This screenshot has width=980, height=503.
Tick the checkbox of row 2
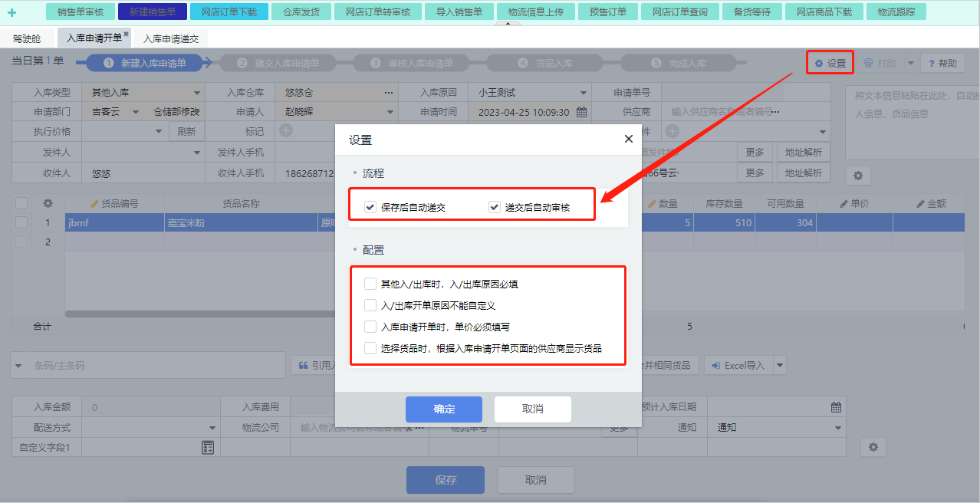pos(21,242)
